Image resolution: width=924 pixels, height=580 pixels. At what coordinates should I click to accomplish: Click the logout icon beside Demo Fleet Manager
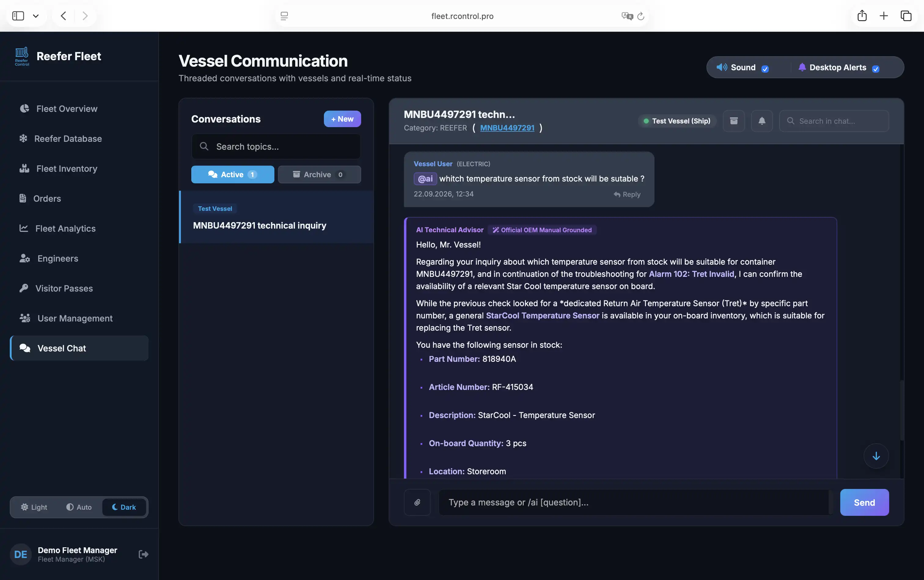click(x=143, y=554)
